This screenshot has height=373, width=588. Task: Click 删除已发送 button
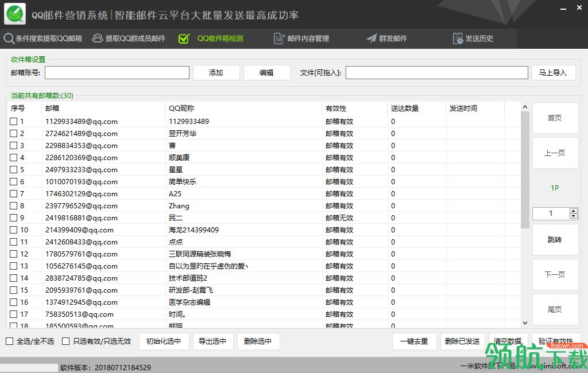point(462,341)
